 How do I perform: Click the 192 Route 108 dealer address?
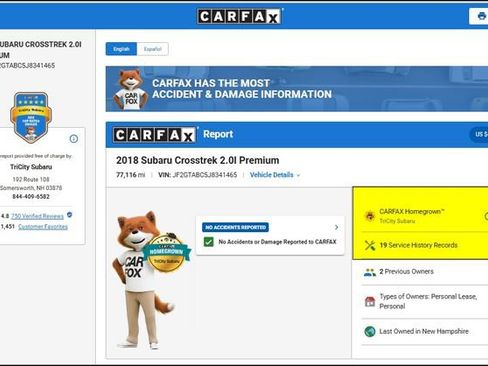pos(31,179)
